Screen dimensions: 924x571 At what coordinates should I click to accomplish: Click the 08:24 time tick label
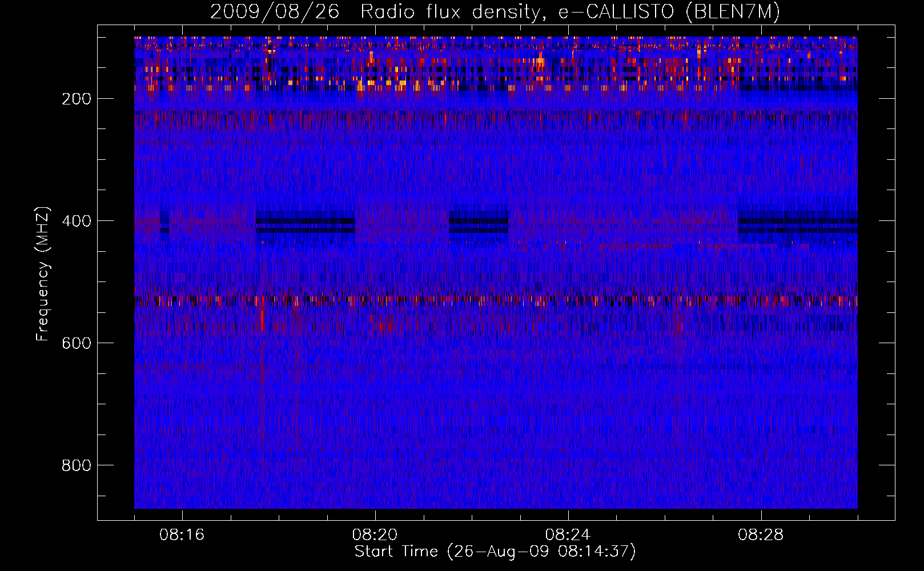[x=568, y=535]
